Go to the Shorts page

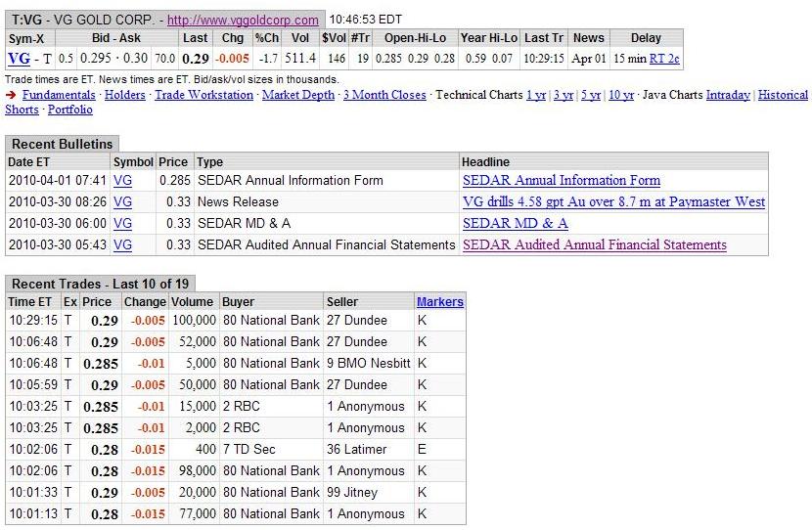tap(22, 110)
